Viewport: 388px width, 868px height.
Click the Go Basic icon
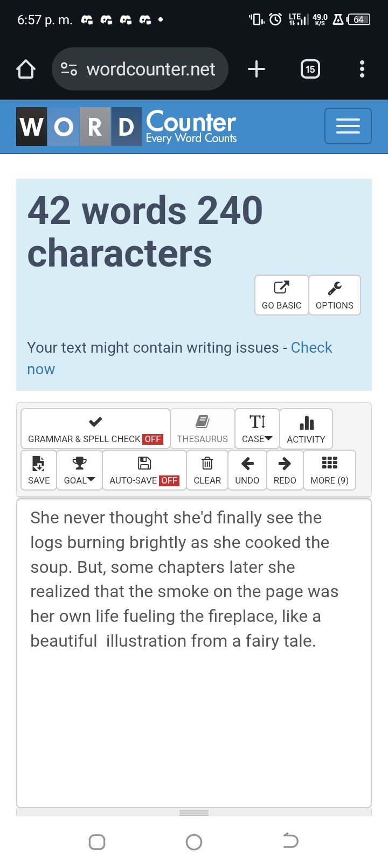coord(281,295)
